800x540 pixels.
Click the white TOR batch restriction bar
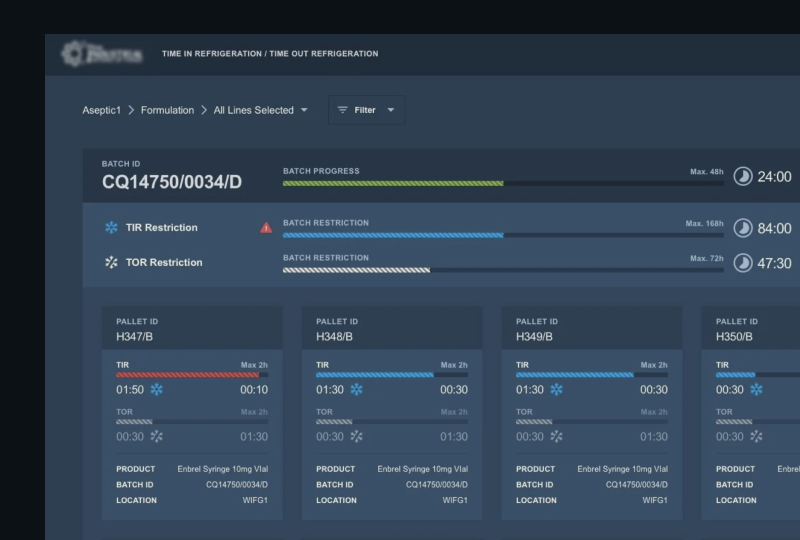[x=357, y=270]
